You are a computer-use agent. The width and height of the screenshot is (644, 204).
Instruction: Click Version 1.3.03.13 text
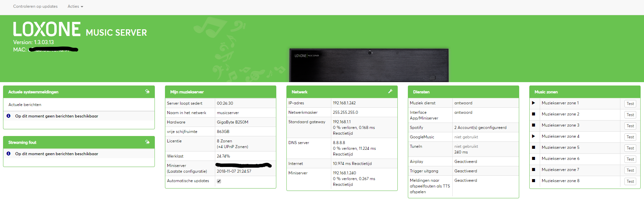pos(33,42)
